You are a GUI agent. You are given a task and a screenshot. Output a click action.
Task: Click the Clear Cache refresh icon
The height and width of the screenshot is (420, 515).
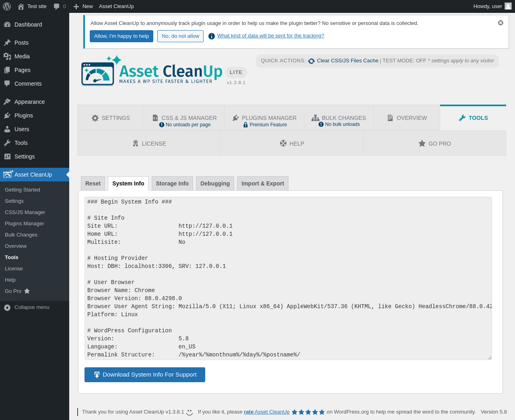click(x=311, y=61)
